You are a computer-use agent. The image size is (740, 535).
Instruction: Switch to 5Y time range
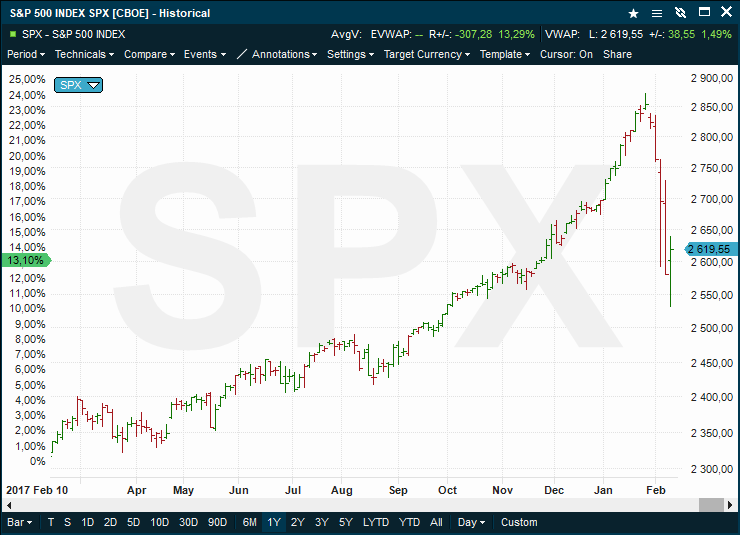click(345, 522)
